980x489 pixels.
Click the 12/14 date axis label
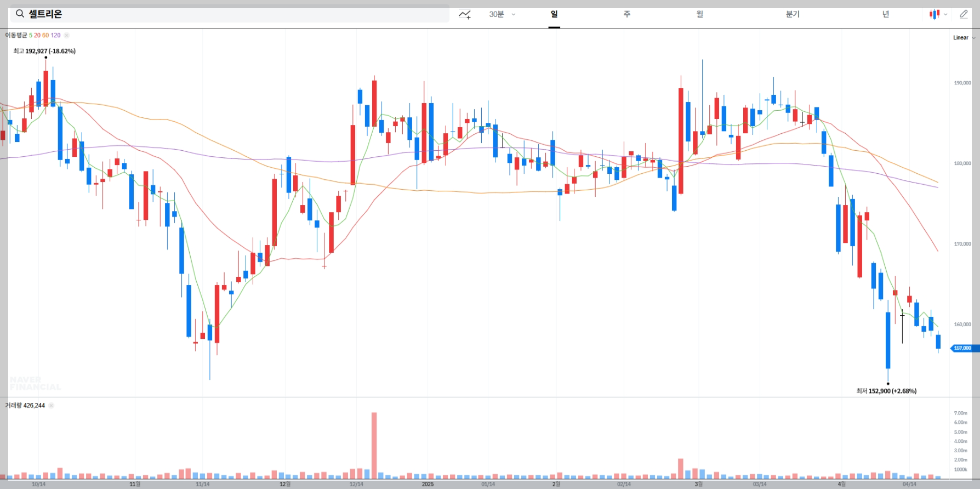(x=356, y=484)
